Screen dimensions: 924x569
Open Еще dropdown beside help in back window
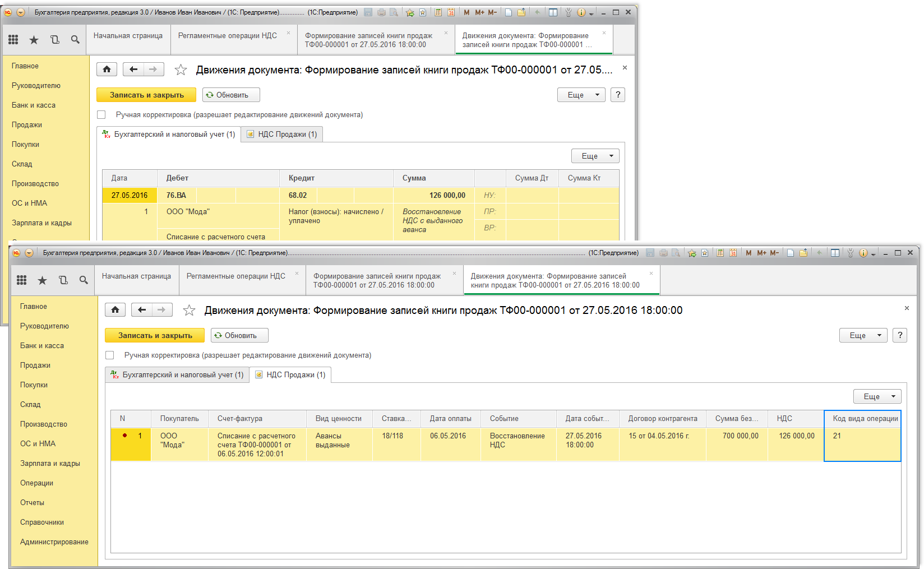tap(581, 95)
